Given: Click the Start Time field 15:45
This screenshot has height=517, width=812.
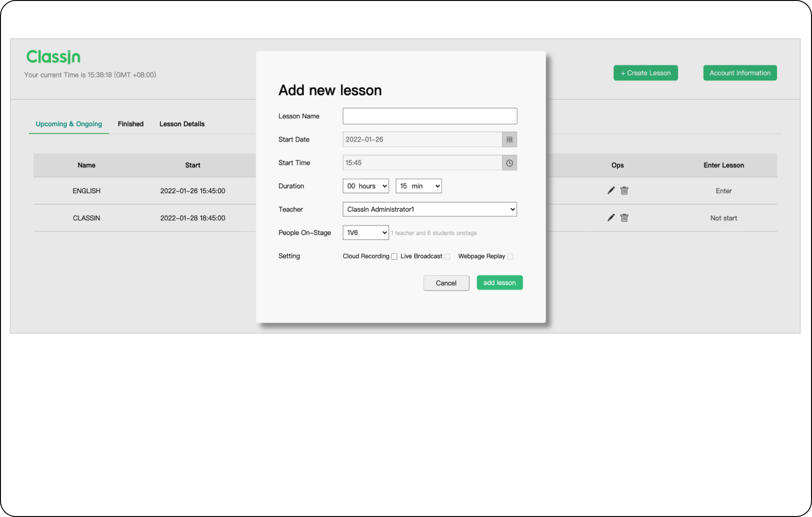Looking at the screenshot, I should pyautogui.click(x=422, y=163).
